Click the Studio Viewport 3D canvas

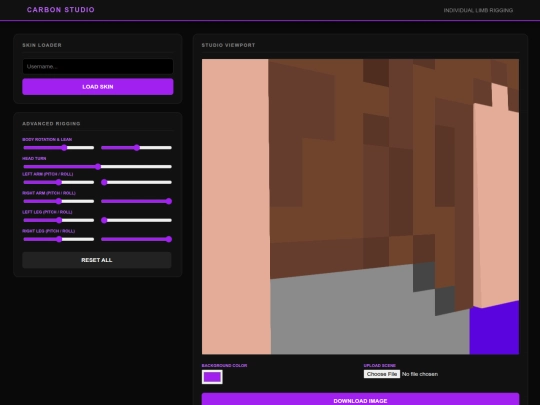pos(360,207)
